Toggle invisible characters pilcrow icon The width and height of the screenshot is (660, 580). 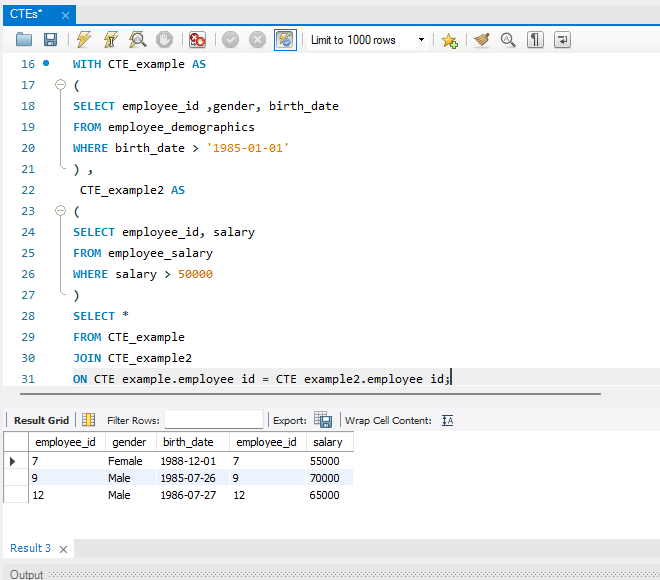[535, 40]
